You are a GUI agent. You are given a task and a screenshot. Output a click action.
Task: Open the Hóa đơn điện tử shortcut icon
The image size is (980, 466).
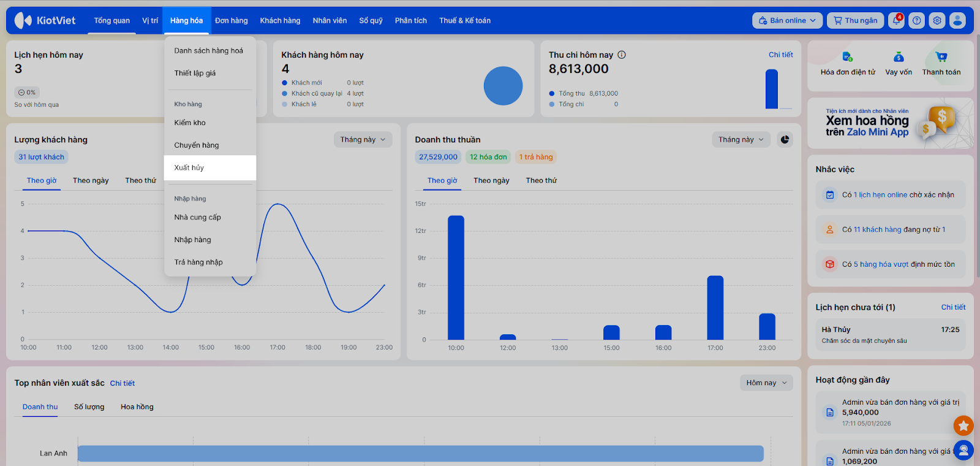(x=848, y=57)
